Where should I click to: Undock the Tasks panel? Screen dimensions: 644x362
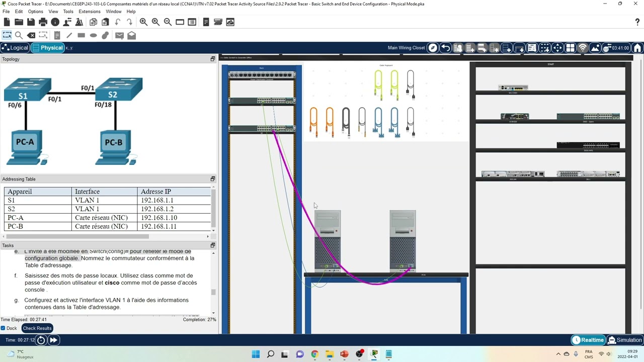click(213, 245)
